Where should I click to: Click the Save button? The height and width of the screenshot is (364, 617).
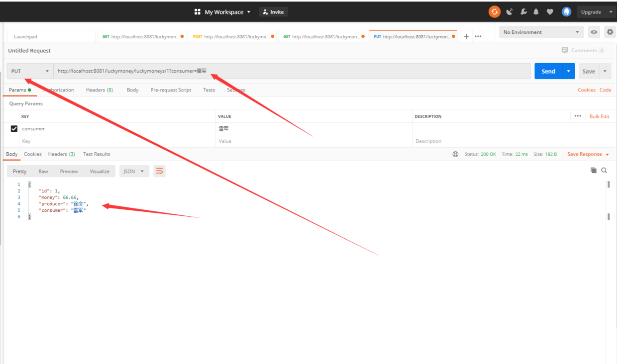click(x=589, y=71)
